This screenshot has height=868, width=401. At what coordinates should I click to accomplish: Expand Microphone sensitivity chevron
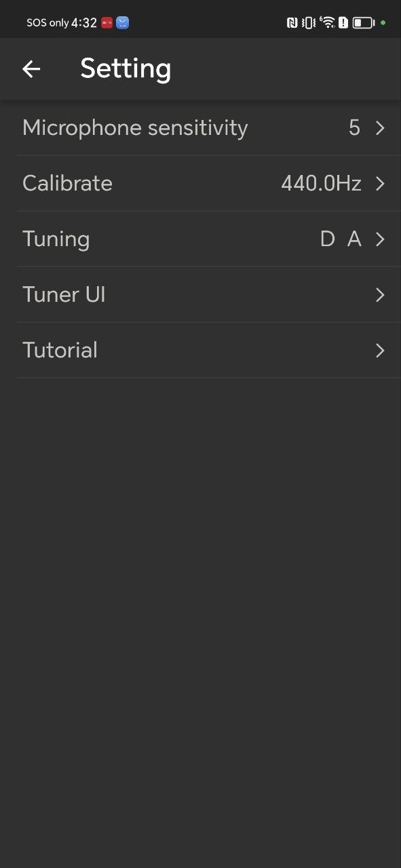tap(380, 128)
